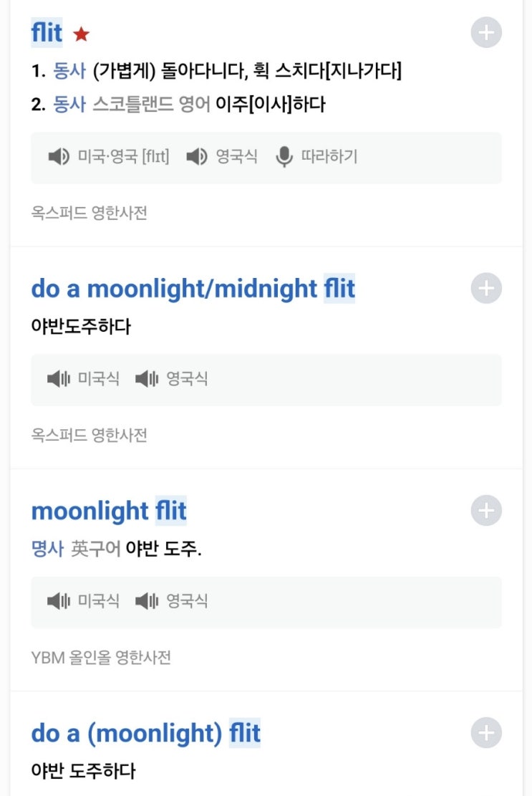532x796 pixels.
Task: Add "do a moonlight/midnight flit" to wordbook
Action: [486, 289]
